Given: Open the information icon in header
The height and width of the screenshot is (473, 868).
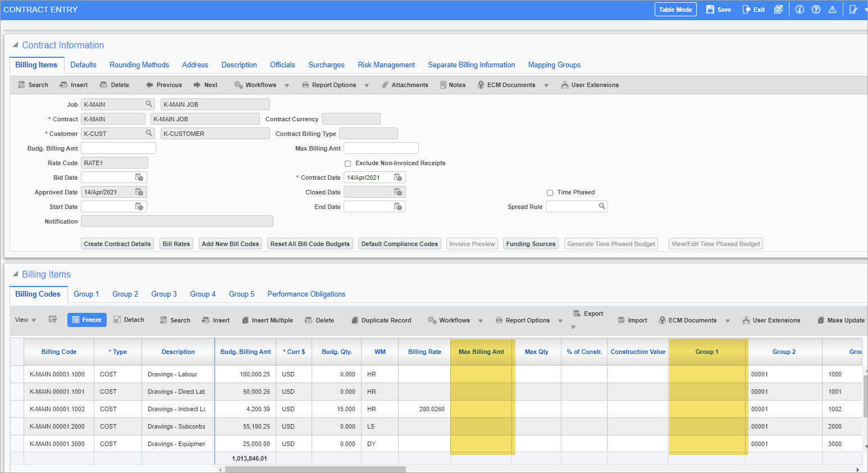Looking at the screenshot, I should pyautogui.click(x=800, y=10).
